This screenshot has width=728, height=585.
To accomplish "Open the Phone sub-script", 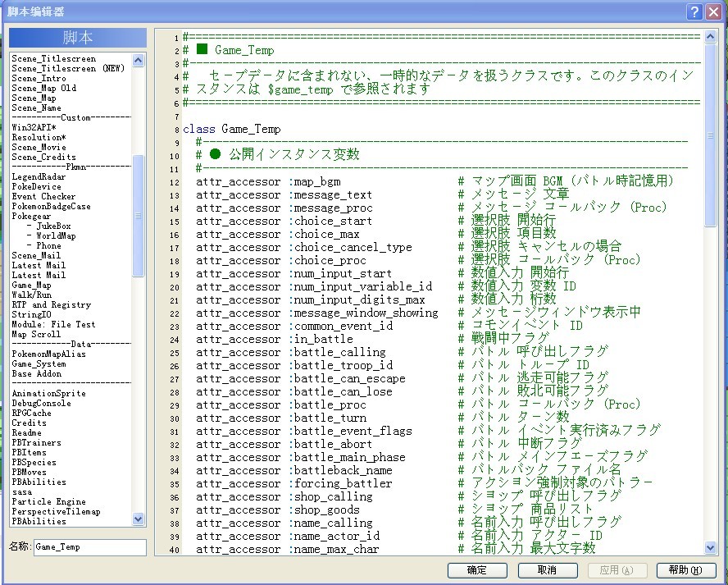I will point(44,245).
